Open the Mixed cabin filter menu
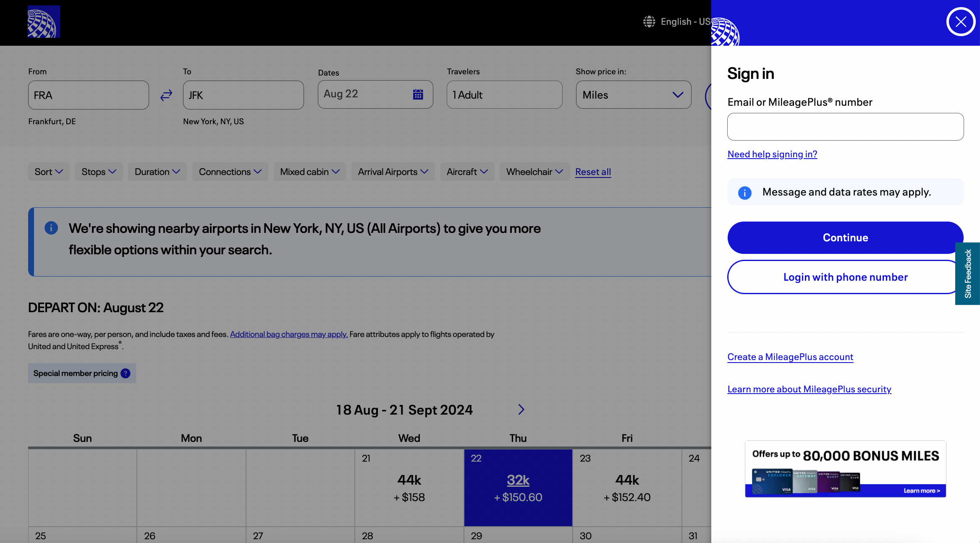Viewport: 980px width, 543px height. pyautogui.click(x=309, y=172)
